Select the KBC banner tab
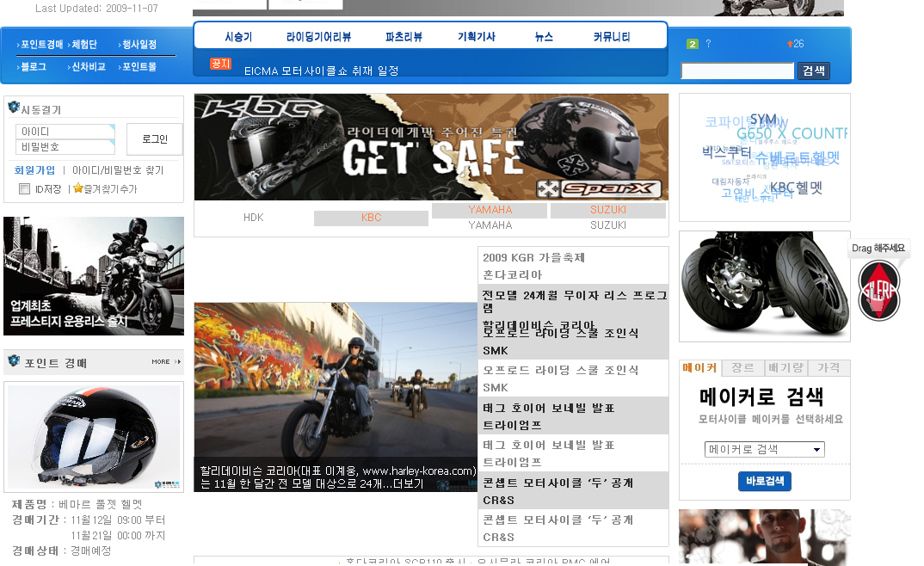This screenshot has width=924, height=566. coord(372,218)
